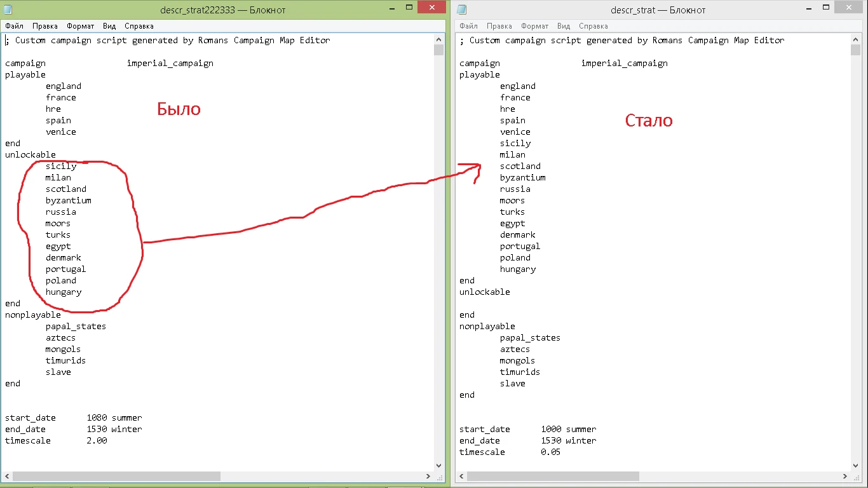This screenshot has width=868, height=488.
Task: Click "imperial_campaign" text in the left window
Action: tap(170, 63)
